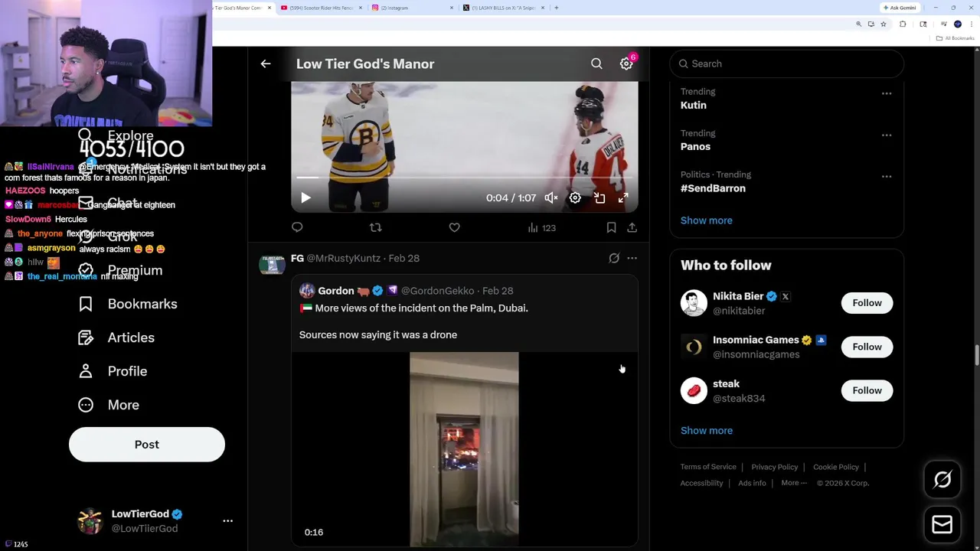The image size is (980, 551).
Task: Open Profile in the sidebar
Action: coord(113,371)
